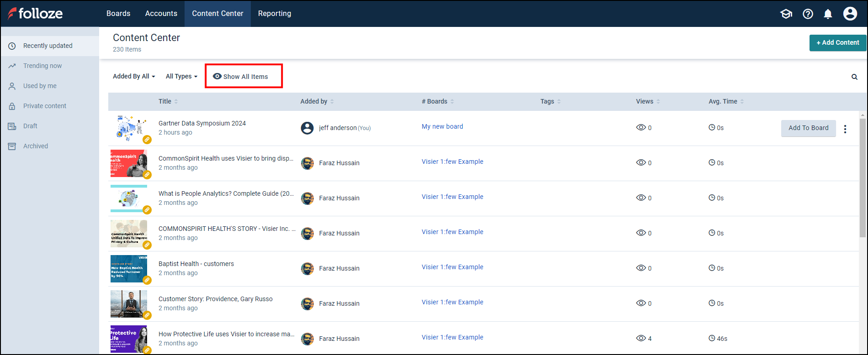Viewport: 868px width, 355px height.
Task: Open the My new board link
Action: click(x=442, y=126)
